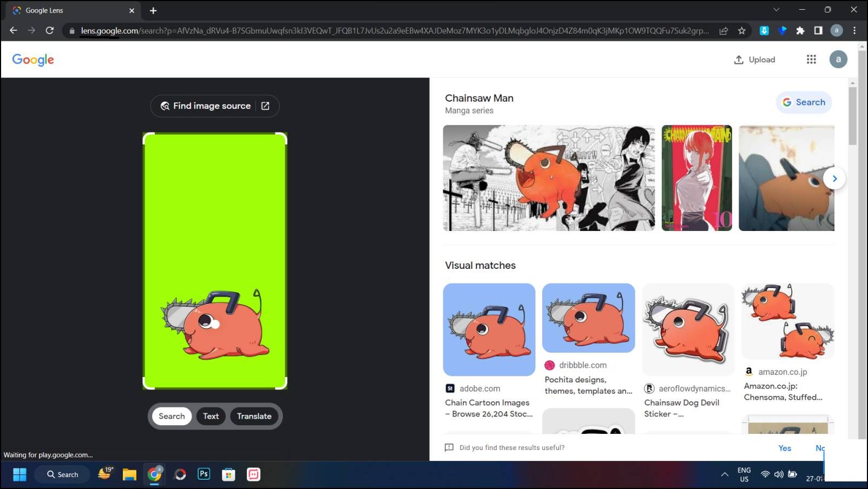Open the adobe.com visual match image
868x489 pixels.
pos(489,329)
